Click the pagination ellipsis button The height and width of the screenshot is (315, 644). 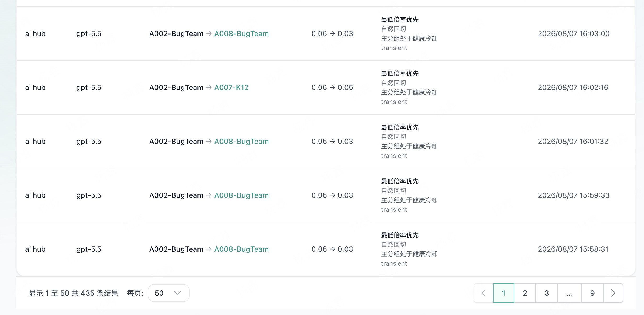[569, 293]
